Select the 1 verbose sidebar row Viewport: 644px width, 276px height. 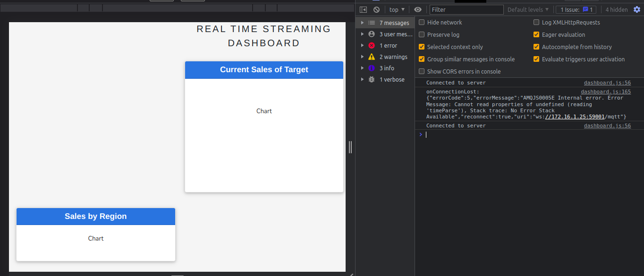pos(385,79)
